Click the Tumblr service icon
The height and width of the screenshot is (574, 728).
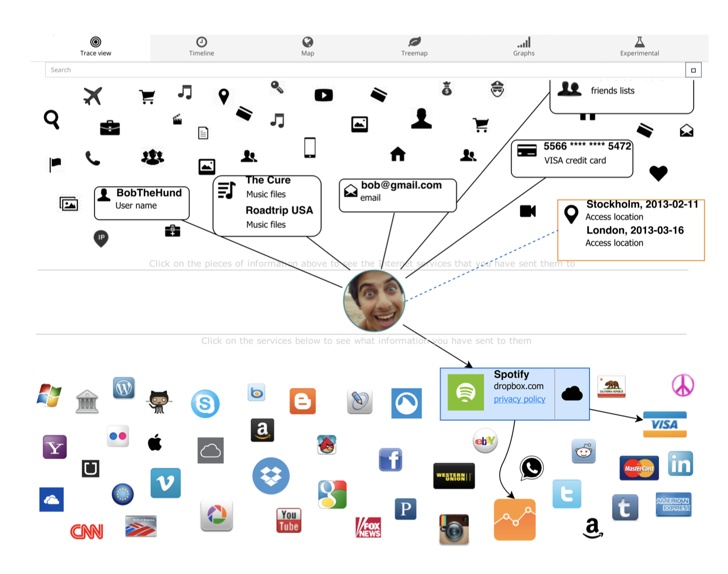click(x=625, y=507)
